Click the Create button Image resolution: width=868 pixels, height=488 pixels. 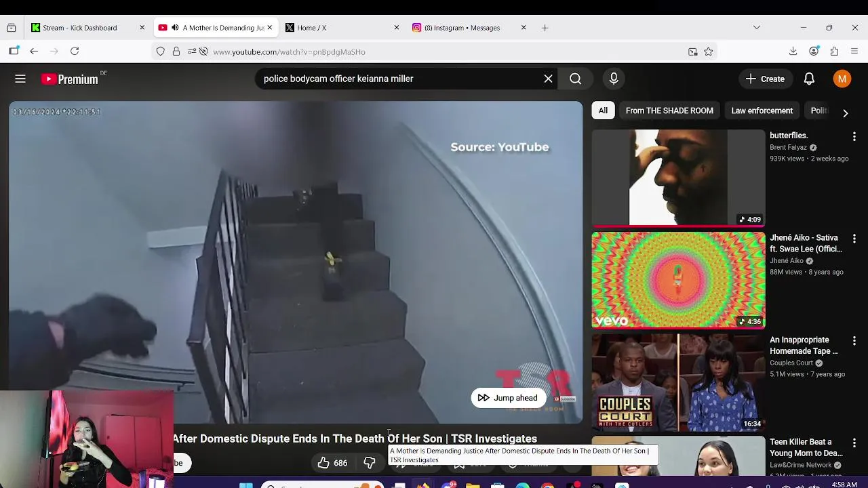(765, 79)
